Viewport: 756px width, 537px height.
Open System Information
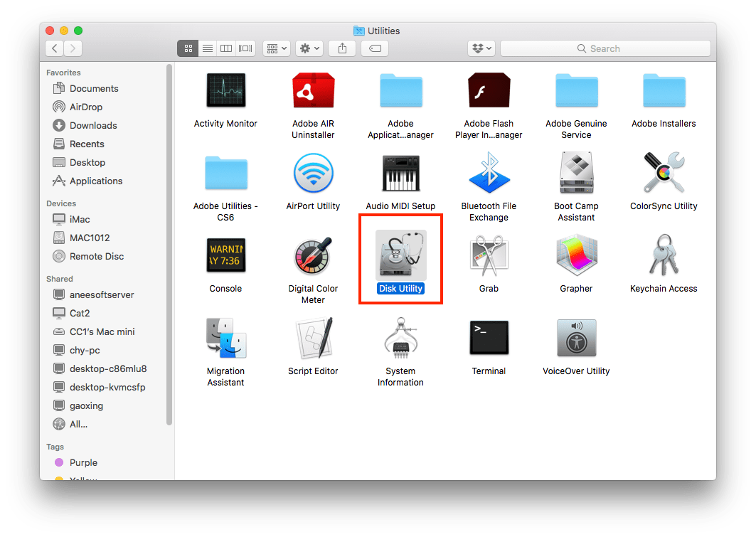[x=400, y=338]
